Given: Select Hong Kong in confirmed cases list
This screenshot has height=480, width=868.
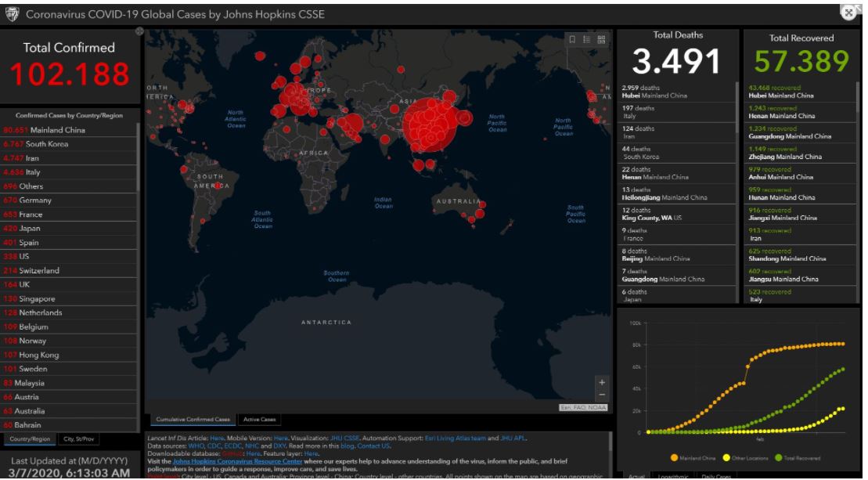Looking at the screenshot, I should [68, 355].
